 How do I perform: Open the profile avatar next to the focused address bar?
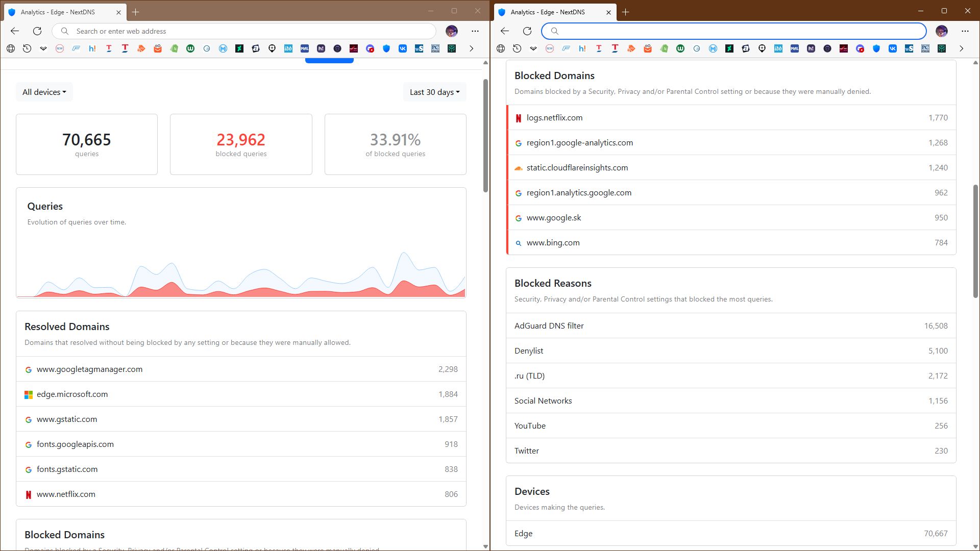[942, 31]
